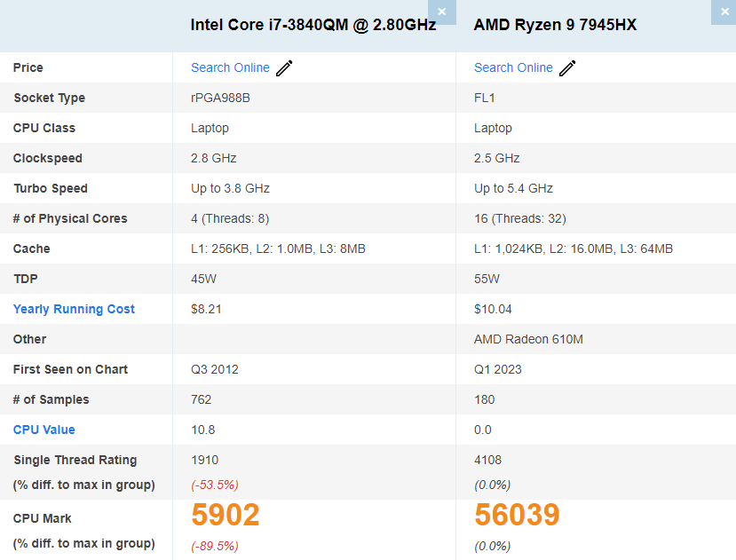Select the FL1 socket value
Screen dimensions: 736x560
coord(484,98)
